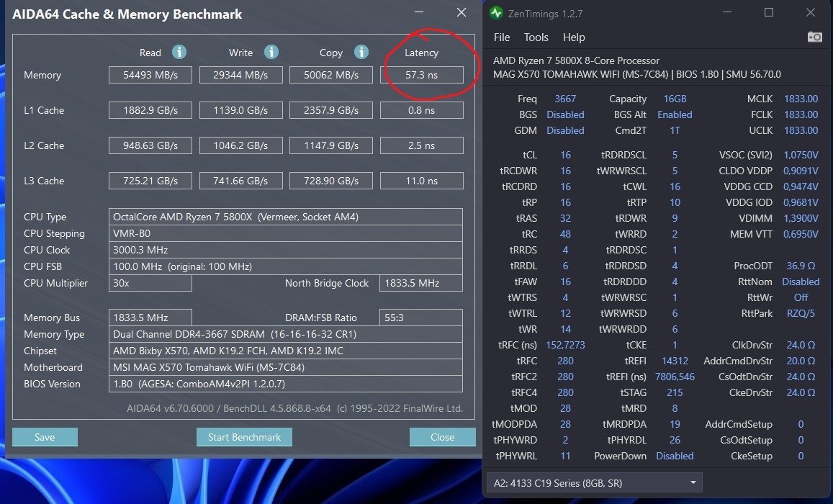Screen dimensions: 833x504
Task: Click the North Bridge Clock field 1833.5 MHz
Action: point(421,283)
